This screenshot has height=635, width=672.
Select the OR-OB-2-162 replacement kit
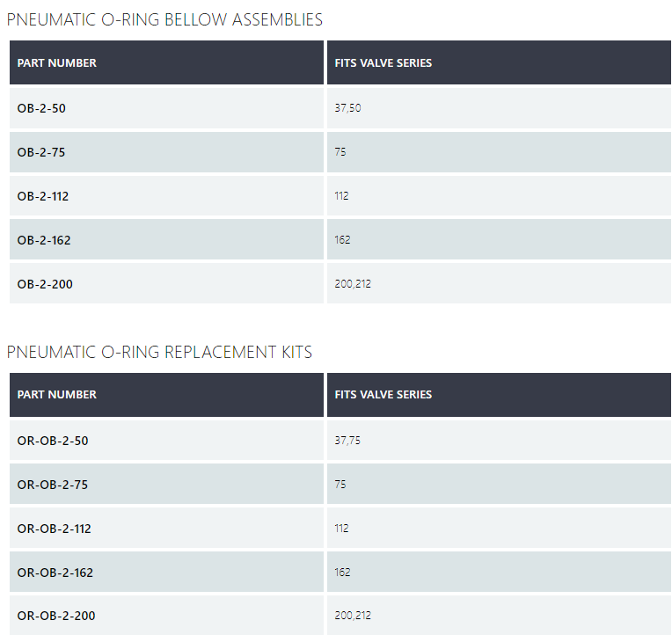point(55,573)
